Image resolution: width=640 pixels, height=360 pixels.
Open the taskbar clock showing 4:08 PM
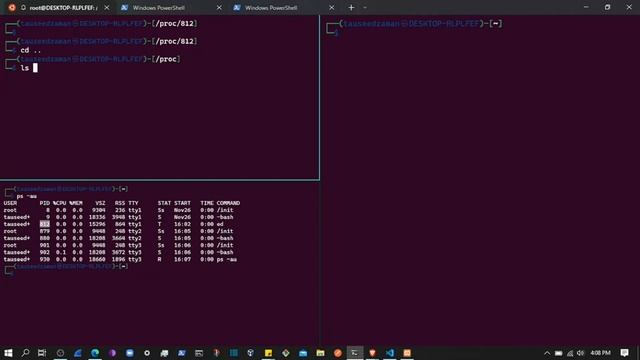pyautogui.click(x=600, y=353)
